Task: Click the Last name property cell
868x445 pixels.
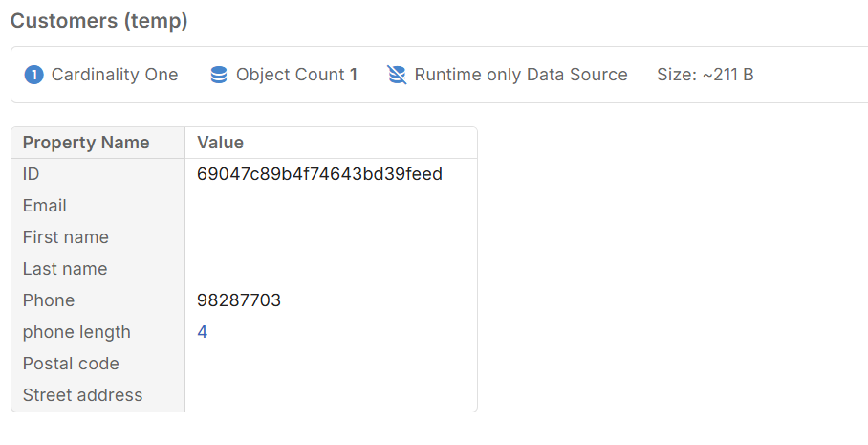Action: pyautogui.click(x=65, y=269)
